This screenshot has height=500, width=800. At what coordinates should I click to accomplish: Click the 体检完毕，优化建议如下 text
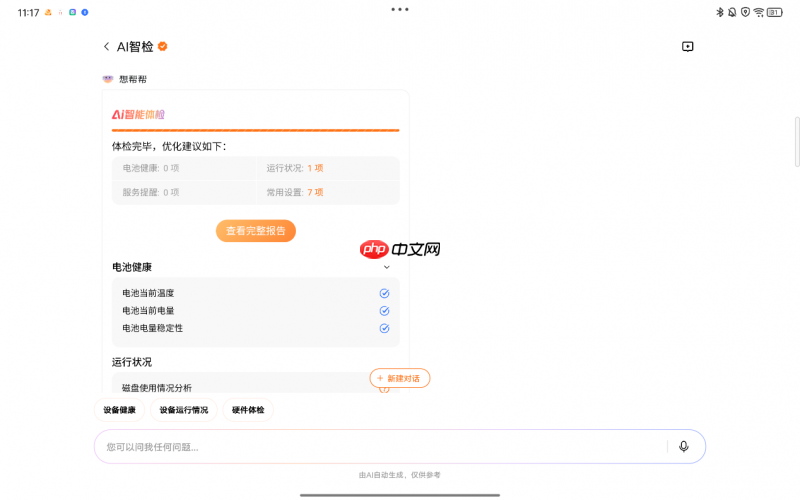(x=169, y=146)
